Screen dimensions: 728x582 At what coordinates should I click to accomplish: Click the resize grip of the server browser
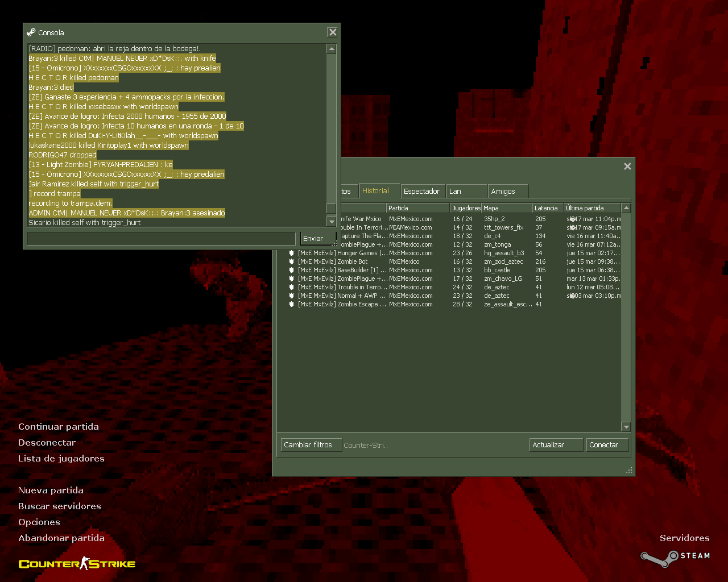tap(629, 470)
